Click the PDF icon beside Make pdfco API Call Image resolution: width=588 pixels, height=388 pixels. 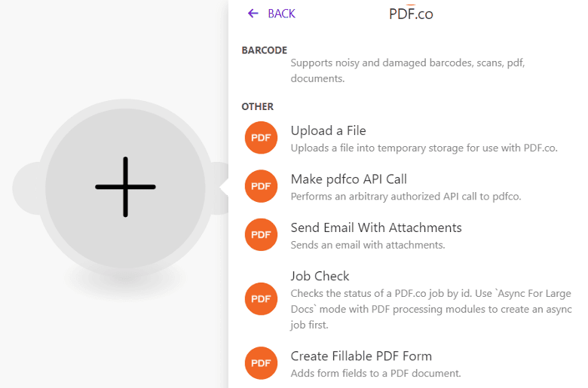[x=261, y=186]
